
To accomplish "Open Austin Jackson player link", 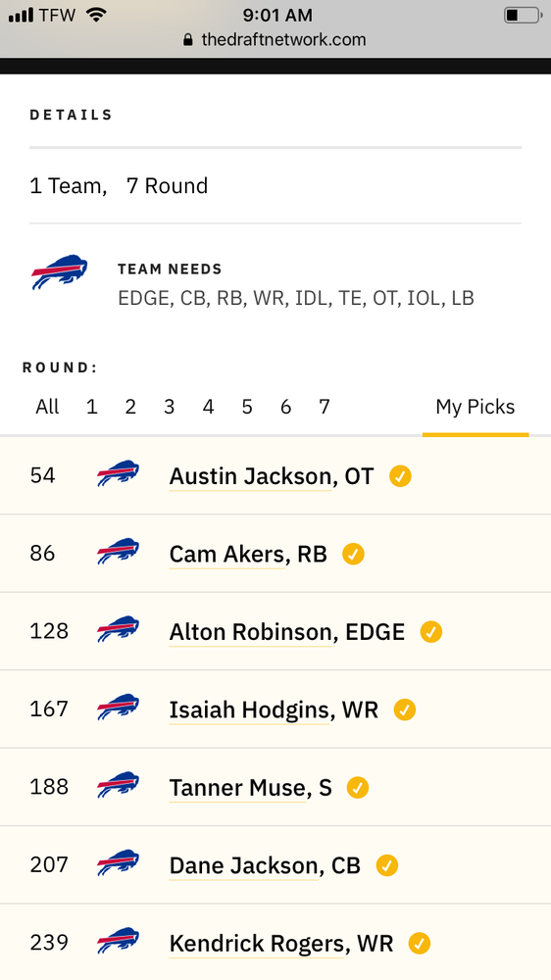I will coord(250,476).
